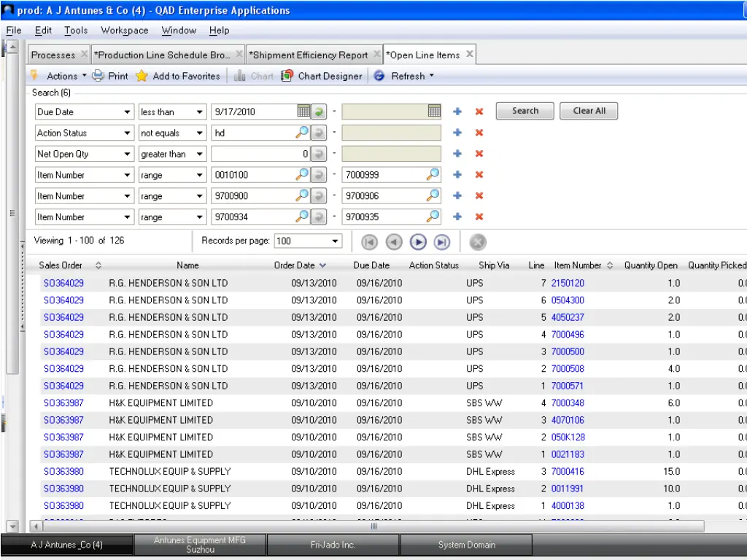Sort the grid by Sales Order column
Viewport: 747px width, 560px height.
pos(70,265)
